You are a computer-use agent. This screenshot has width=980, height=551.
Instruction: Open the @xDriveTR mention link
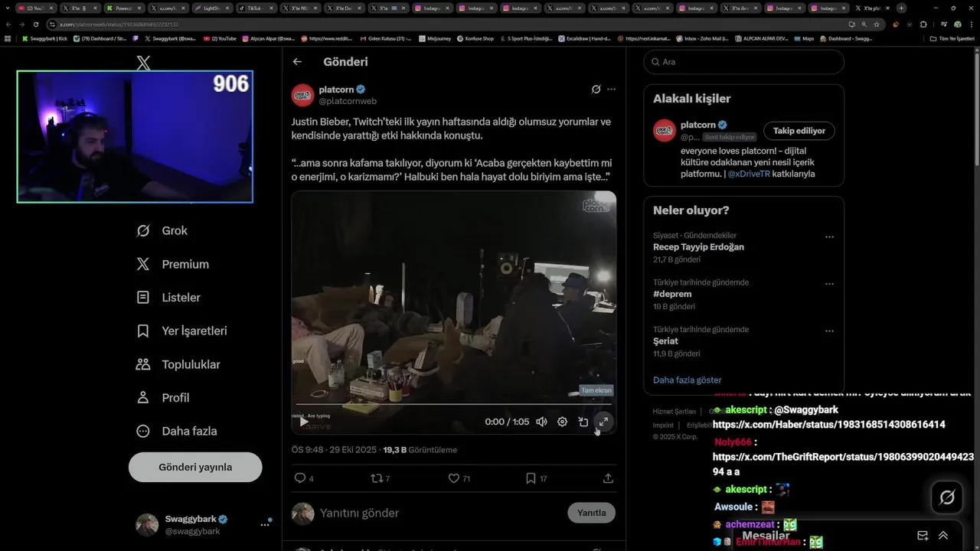pos(749,174)
